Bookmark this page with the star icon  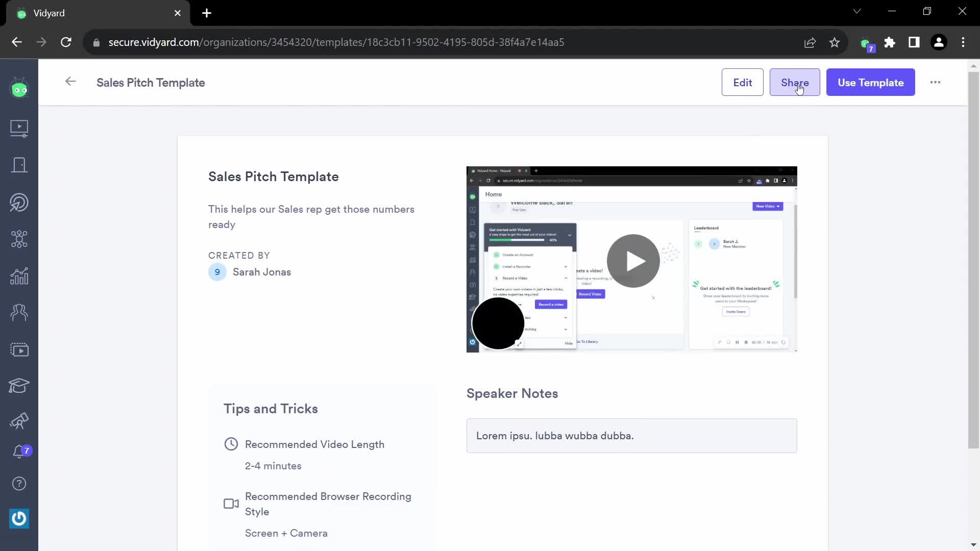(835, 42)
